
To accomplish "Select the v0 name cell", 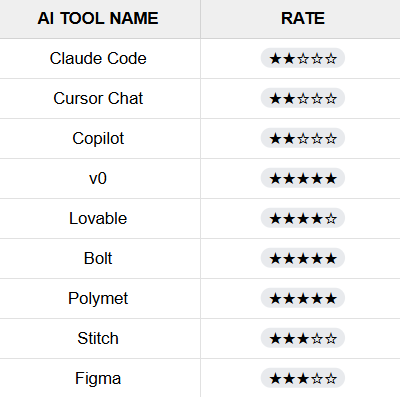I will (x=100, y=179).
